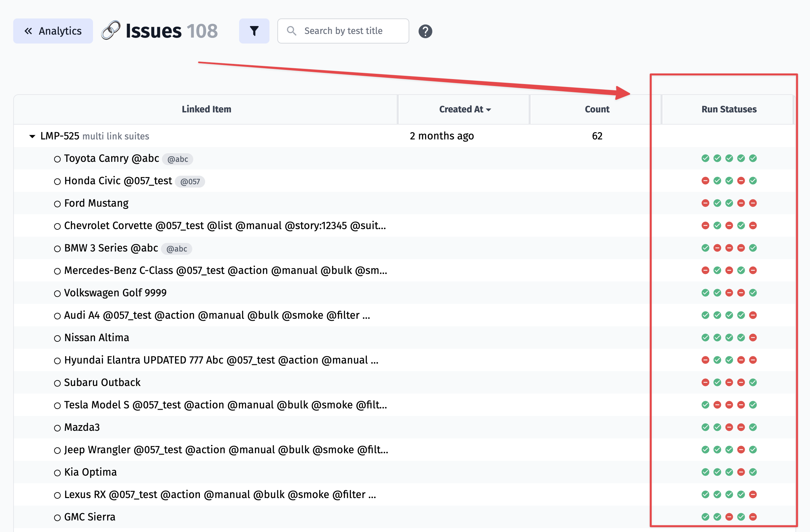Click the circle icon next to Toyota Camry

[57, 159]
